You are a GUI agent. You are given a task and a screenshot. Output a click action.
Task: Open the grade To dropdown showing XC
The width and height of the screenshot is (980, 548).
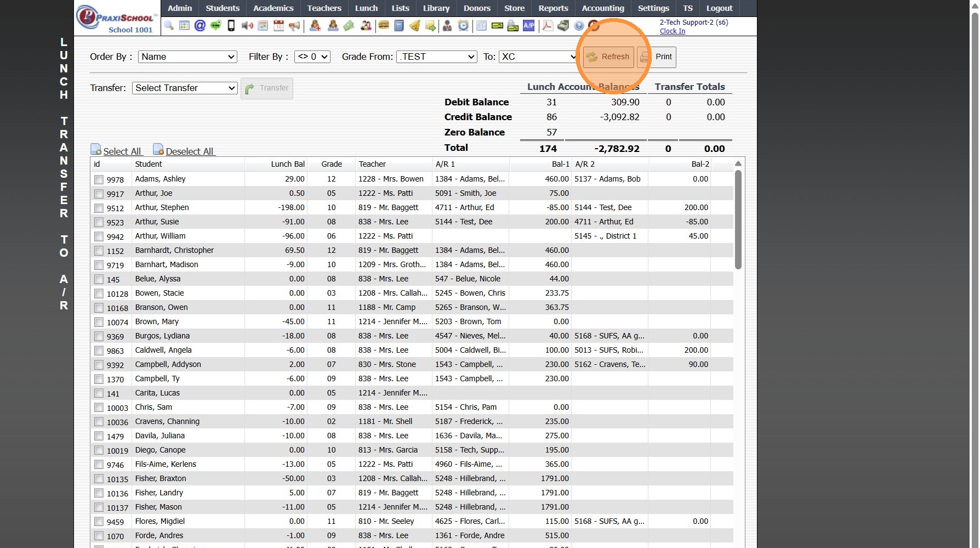[538, 57]
